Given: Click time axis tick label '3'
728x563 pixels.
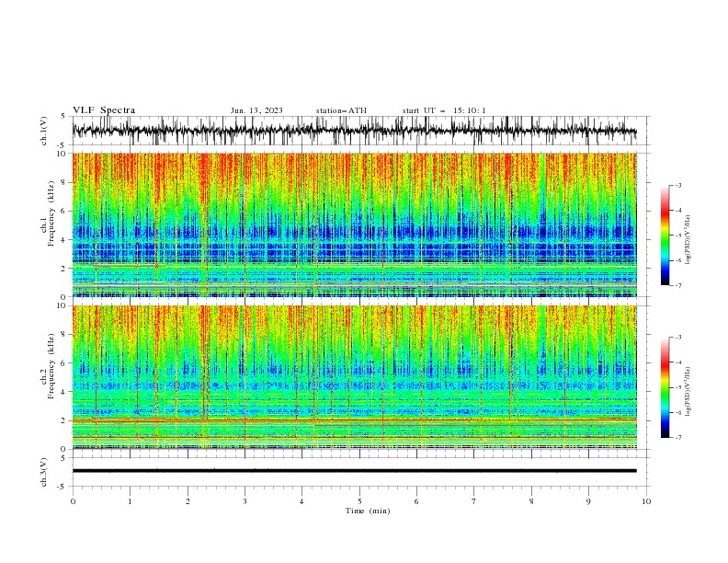Looking at the screenshot, I should click(245, 501).
